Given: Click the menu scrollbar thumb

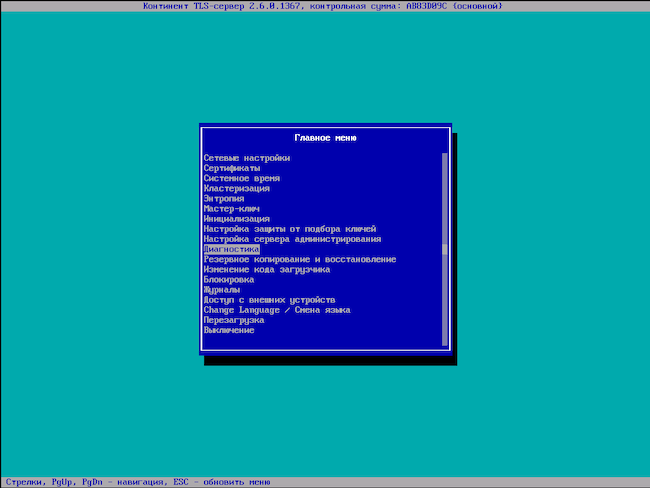Looking at the screenshot, I should 445,249.
